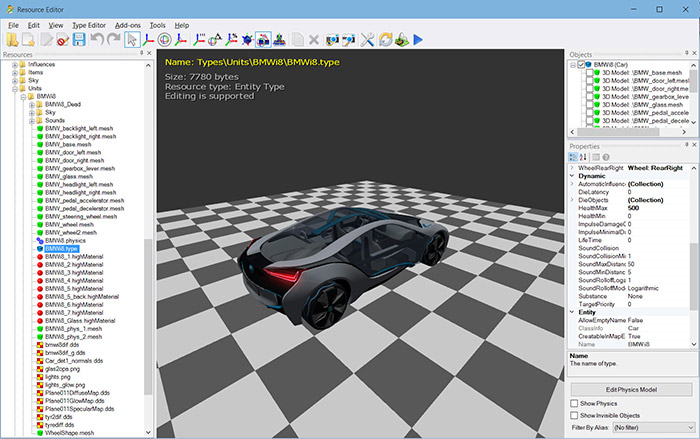Screen dimensions: 700x439
Task: Collapse the BMWi8 (Car) node in Objects
Action: [x=573, y=65]
